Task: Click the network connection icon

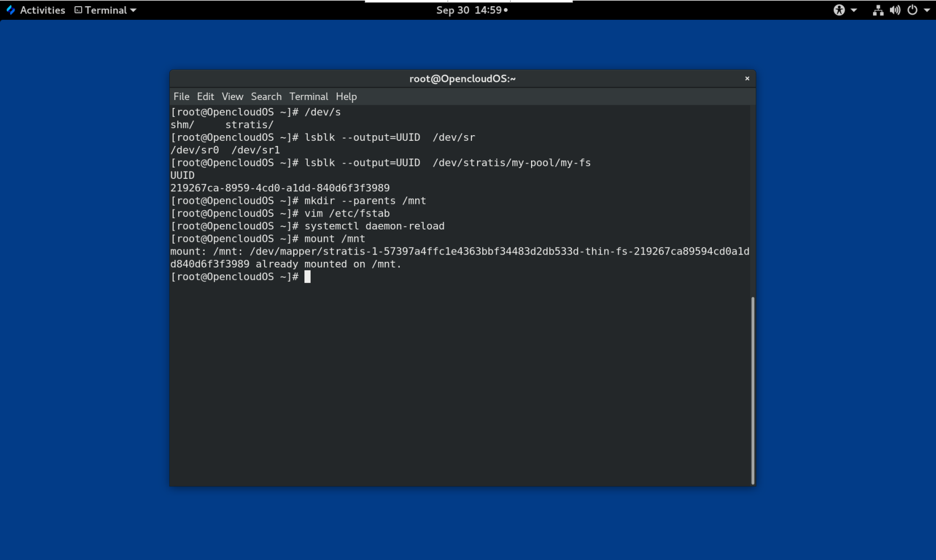Action: pyautogui.click(x=878, y=10)
